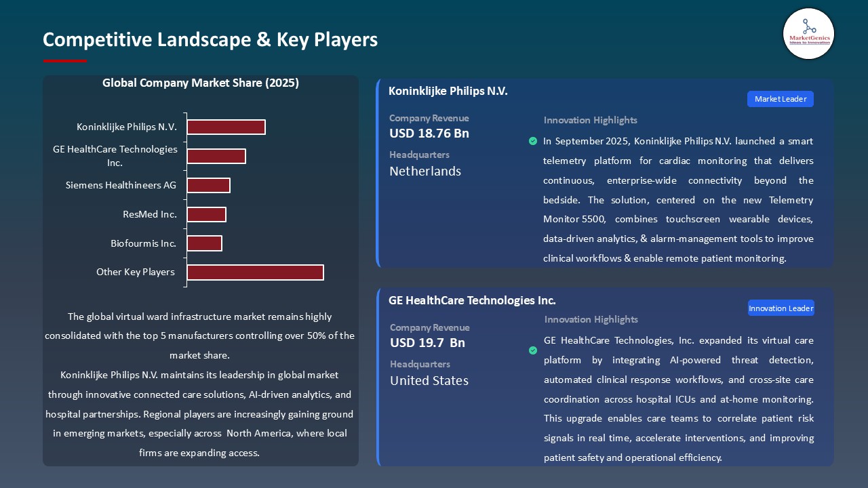
Task: Select the slide title 'Competitive Landscape & Key Players'
Action: (x=210, y=40)
